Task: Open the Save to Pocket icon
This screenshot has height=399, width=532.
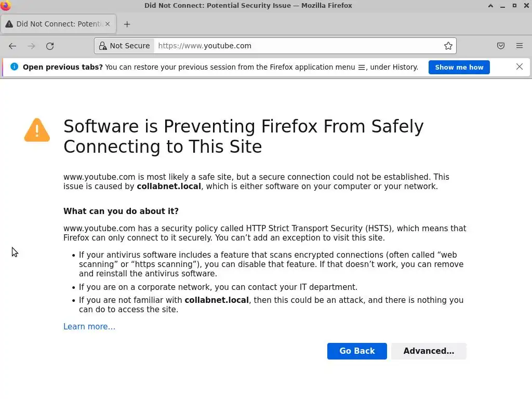Action: [501, 46]
